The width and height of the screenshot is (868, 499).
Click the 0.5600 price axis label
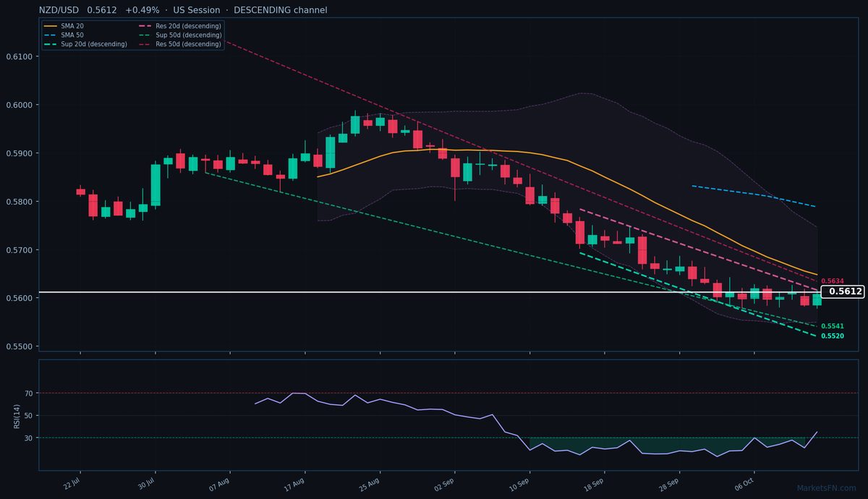[19, 298]
